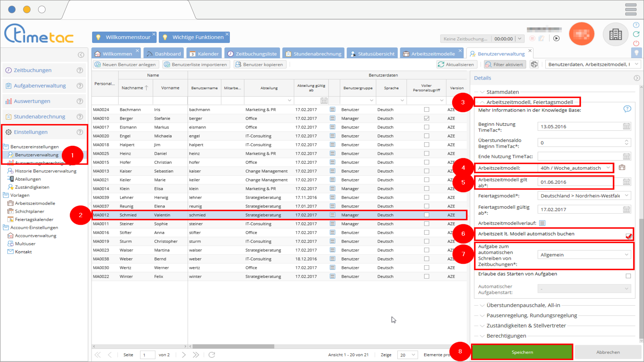
Task: Toggle Voller Personalzugriff checkbox for Berger
Action: coord(427,118)
